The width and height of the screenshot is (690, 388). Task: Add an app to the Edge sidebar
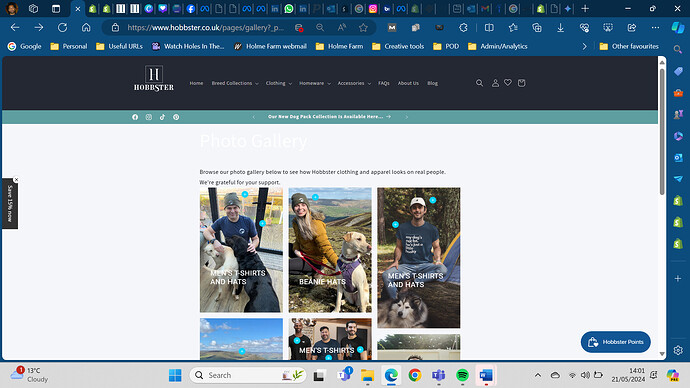tap(678, 278)
